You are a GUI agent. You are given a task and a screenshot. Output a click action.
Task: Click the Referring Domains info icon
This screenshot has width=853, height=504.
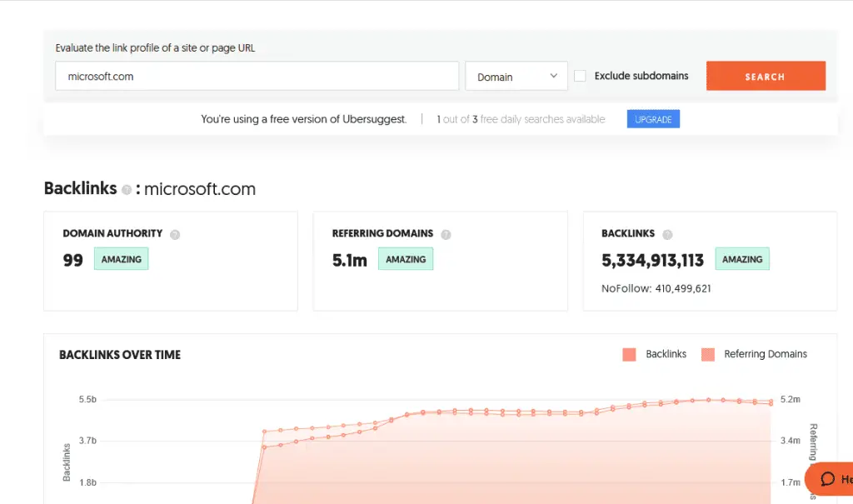click(x=446, y=235)
